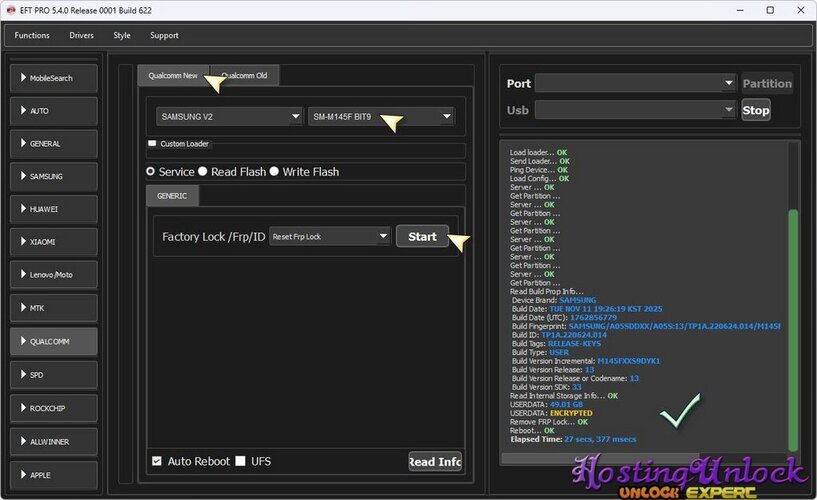Viewport: 817px width, 500px height.
Task: Expand the Lenovo/Moto sidebar section
Action: [x=54, y=274]
